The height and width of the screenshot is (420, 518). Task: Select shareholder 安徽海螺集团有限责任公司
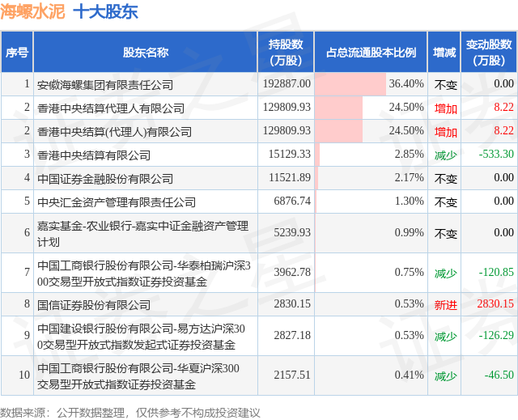tap(105, 85)
